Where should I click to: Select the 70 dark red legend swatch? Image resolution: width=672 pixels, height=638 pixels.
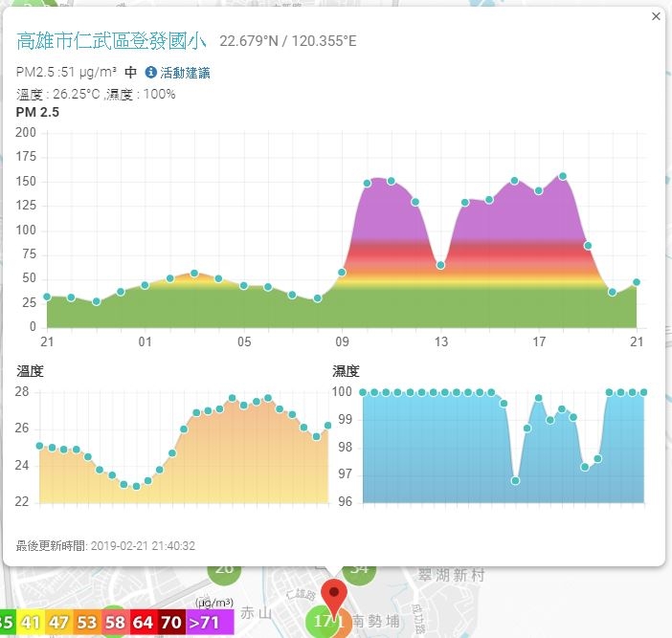pos(172,622)
